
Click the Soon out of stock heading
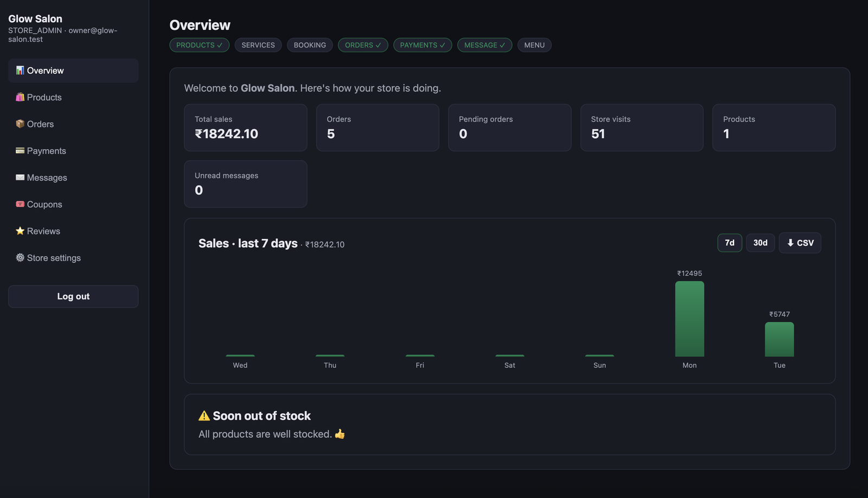pyautogui.click(x=261, y=416)
